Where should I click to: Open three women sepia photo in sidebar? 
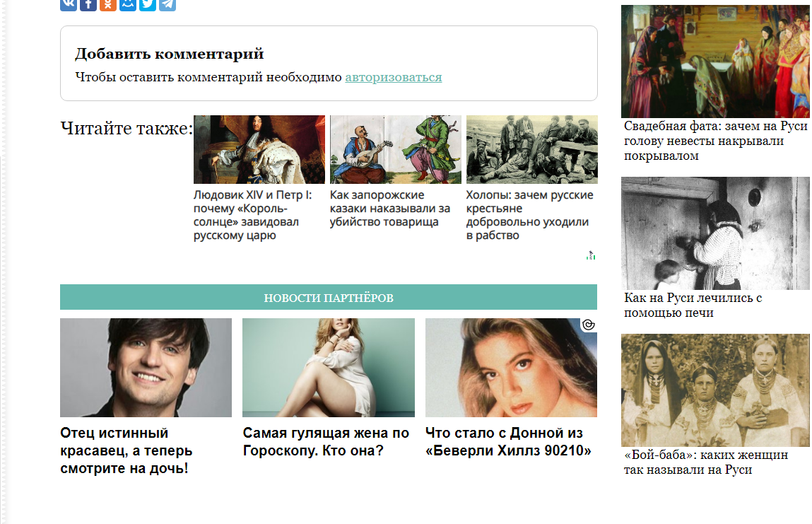(715, 390)
